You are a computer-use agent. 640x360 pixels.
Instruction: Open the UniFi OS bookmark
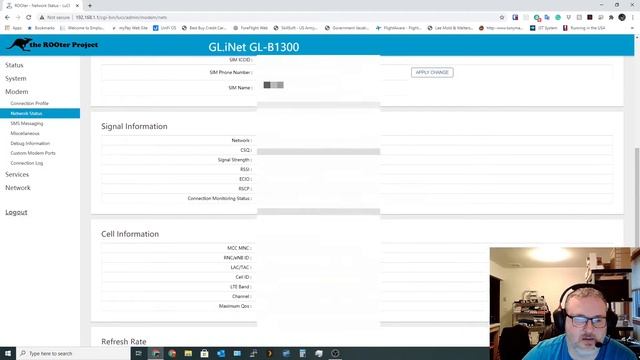[x=164, y=28]
